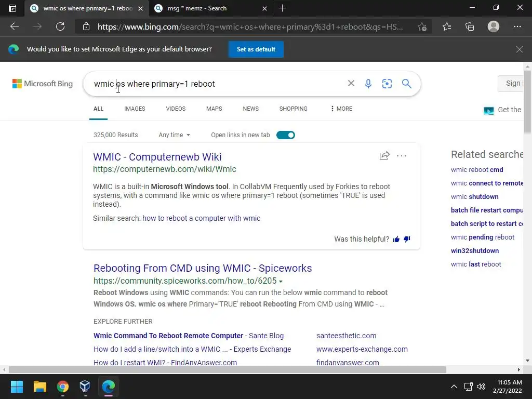This screenshot has height=399, width=532.
Task: Switch to the MAPS tab
Action: (214, 109)
